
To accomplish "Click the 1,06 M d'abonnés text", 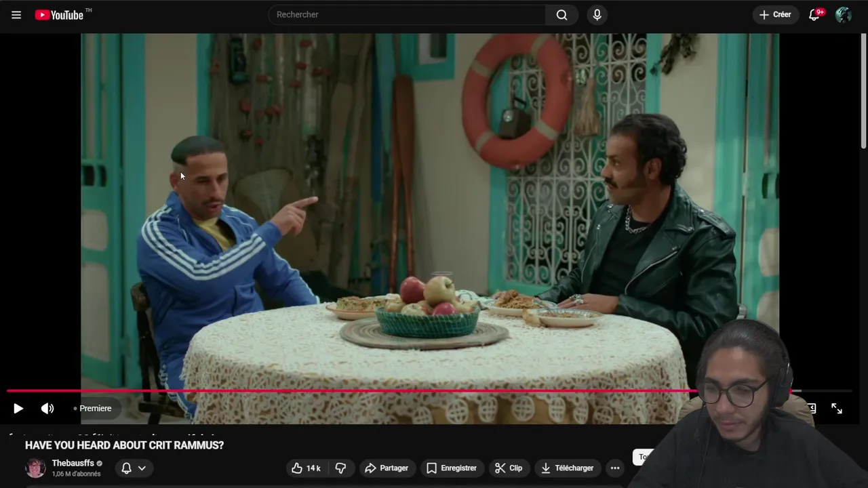I will point(77,474).
